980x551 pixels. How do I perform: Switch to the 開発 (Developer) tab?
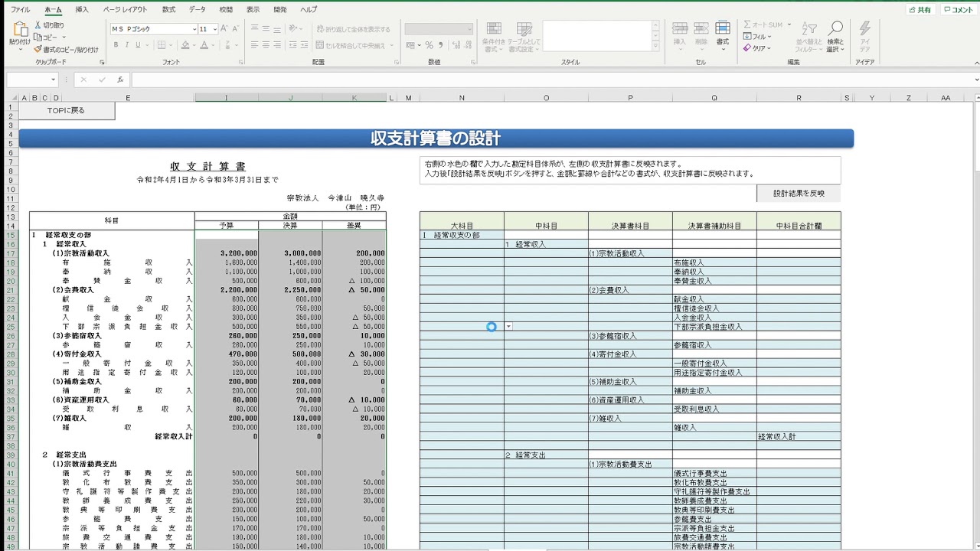pyautogui.click(x=280, y=10)
